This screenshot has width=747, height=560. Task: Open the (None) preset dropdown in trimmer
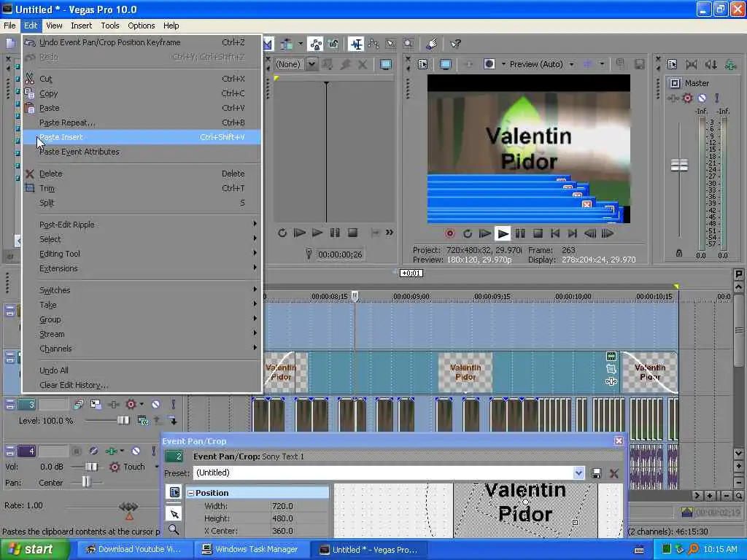point(311,64)
